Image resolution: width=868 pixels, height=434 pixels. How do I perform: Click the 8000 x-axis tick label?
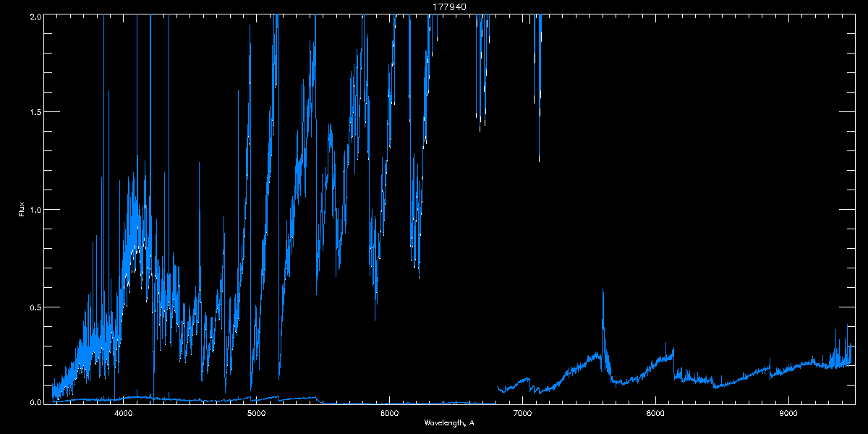(655, 414)
